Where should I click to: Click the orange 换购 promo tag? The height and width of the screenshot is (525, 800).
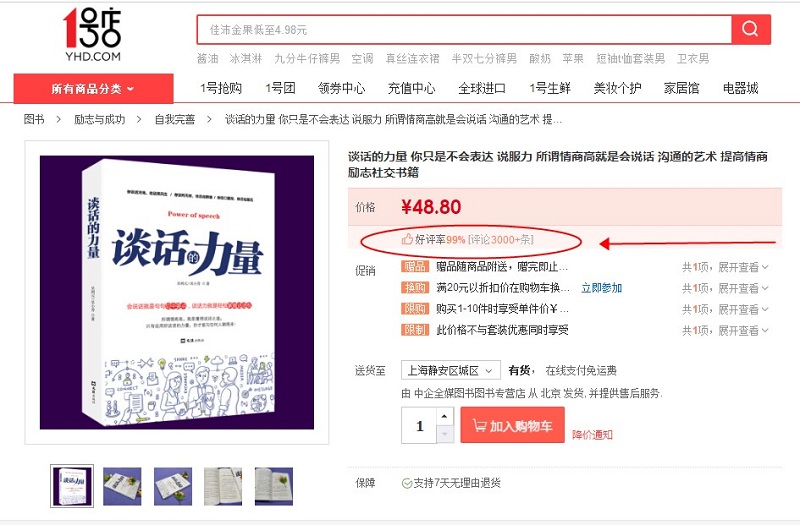(415, 288)
